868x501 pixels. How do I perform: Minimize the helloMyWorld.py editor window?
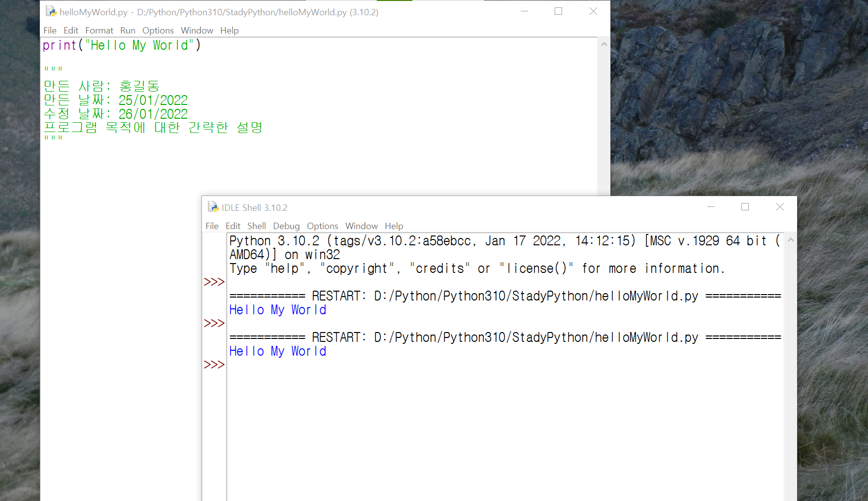[x=524, y=11]
